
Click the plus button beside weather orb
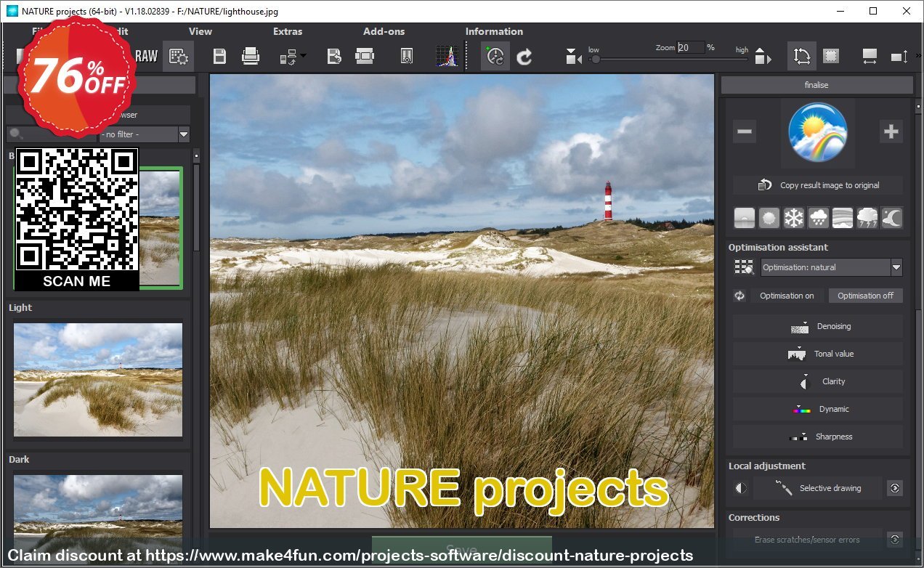tap(891, 131)
